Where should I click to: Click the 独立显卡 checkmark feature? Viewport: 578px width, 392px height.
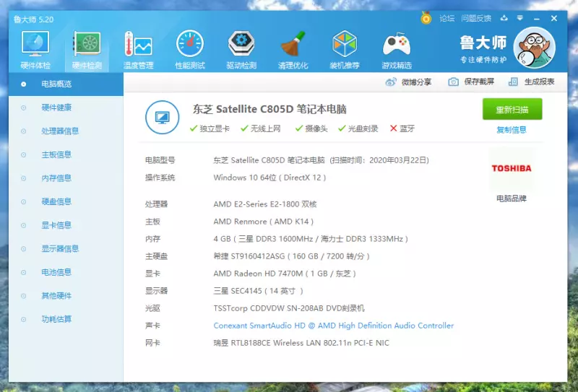point(210,129)
